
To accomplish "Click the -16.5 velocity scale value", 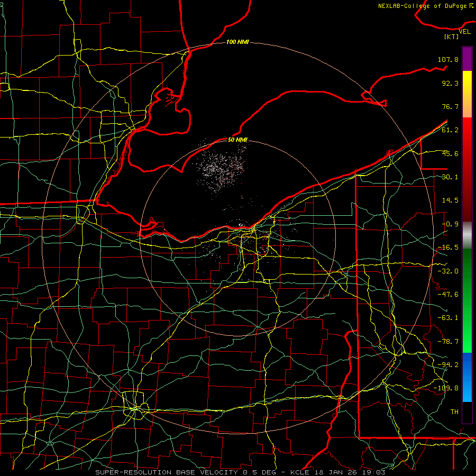I will pyautogui.click(x=448, y=248).
